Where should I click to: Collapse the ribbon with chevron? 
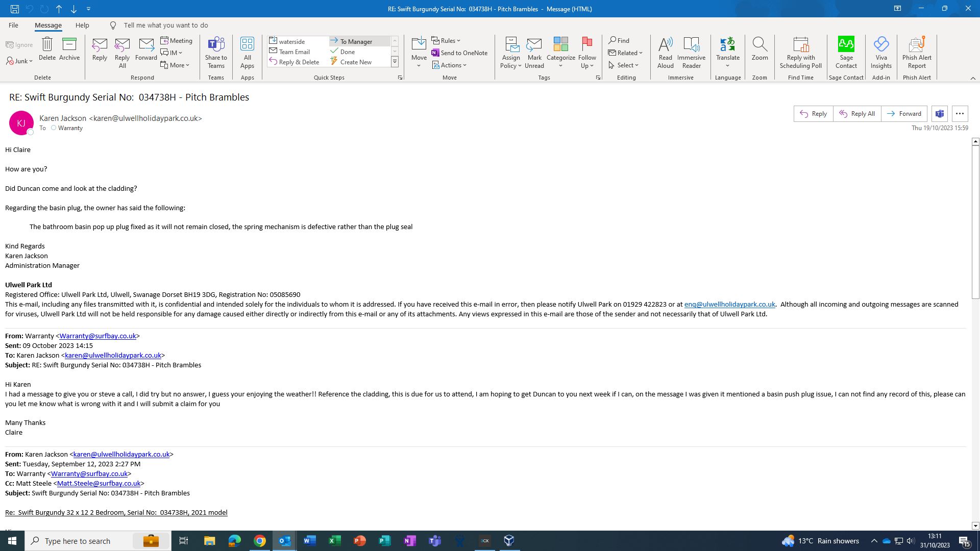point(973,78)
